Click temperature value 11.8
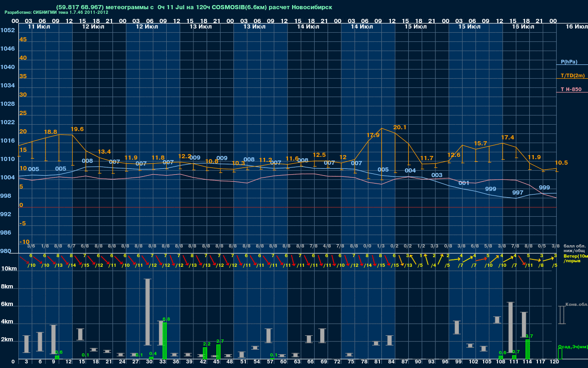This screenshot has height=368, width=588. click(x=158, y=158)
